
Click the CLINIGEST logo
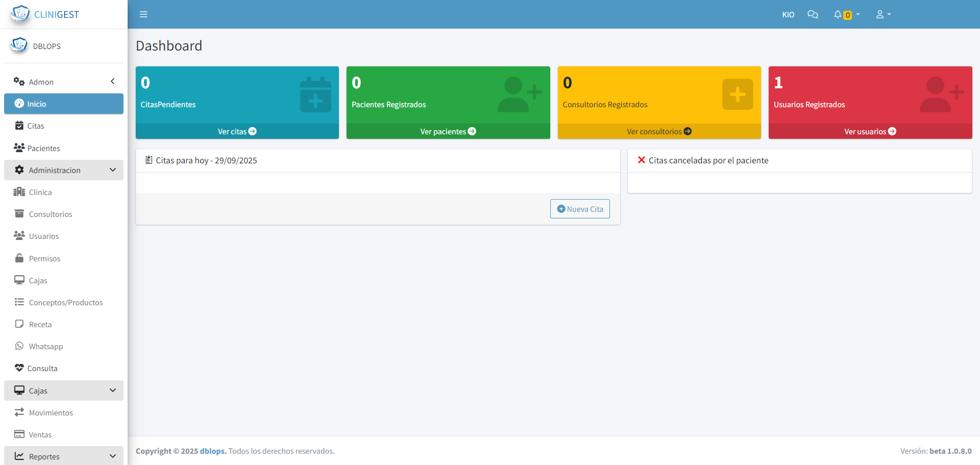[45, 14]
